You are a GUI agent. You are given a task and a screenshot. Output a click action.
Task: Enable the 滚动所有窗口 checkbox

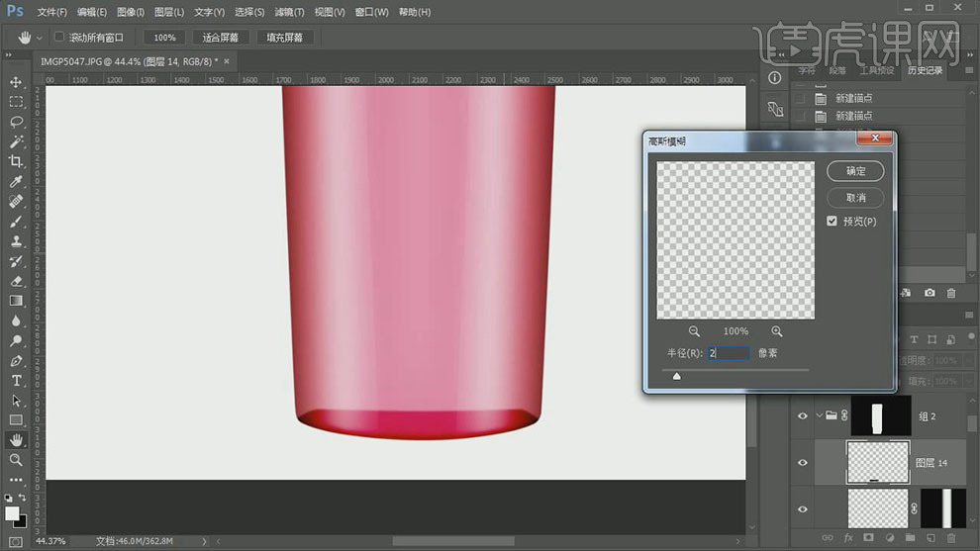pos(59,38)
